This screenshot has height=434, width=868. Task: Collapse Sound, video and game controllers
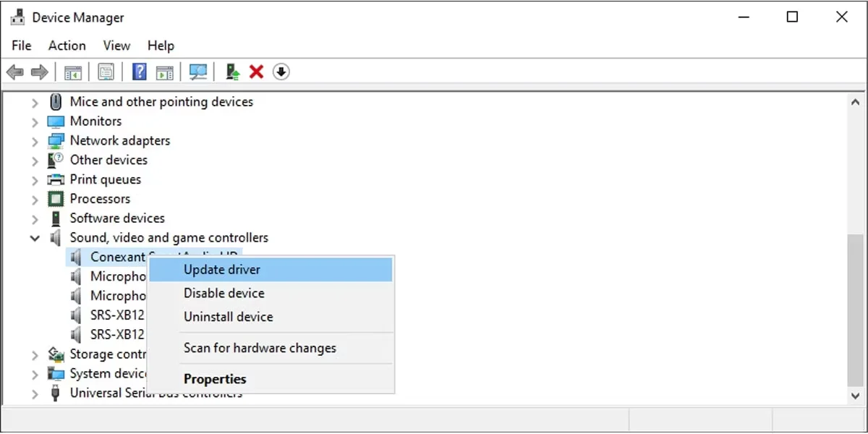(x=35, y=237)
